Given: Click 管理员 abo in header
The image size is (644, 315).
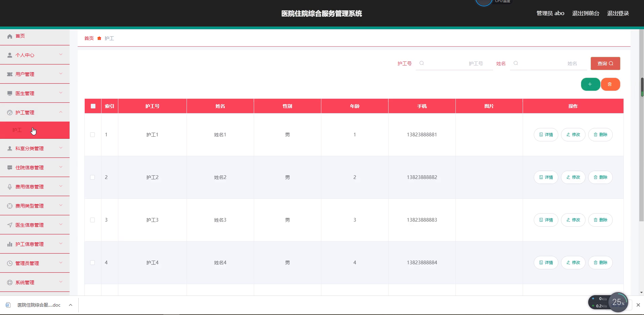Looking at the screenshot, I should coord(550,13).
